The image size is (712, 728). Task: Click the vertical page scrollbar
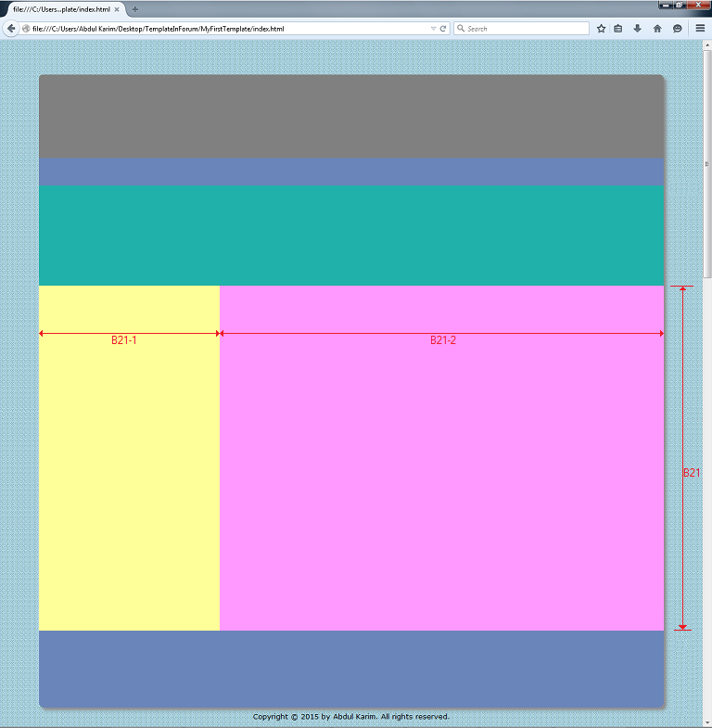tap(707, 371)
